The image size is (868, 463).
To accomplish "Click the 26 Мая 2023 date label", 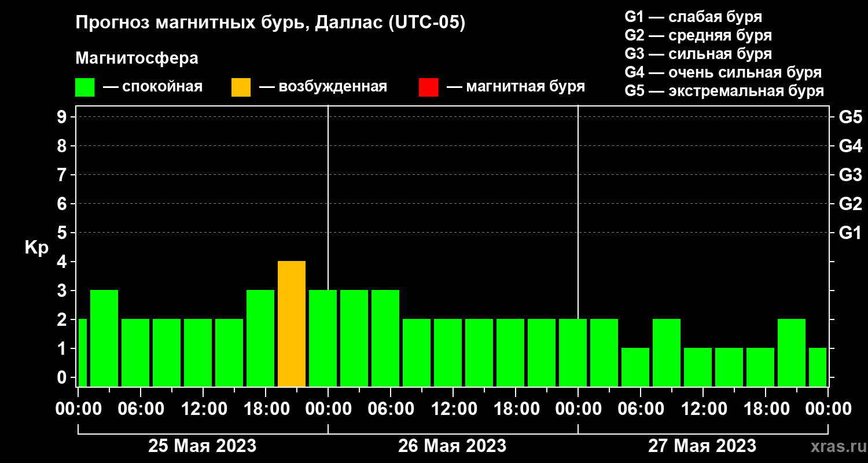I will pos(452,446).
